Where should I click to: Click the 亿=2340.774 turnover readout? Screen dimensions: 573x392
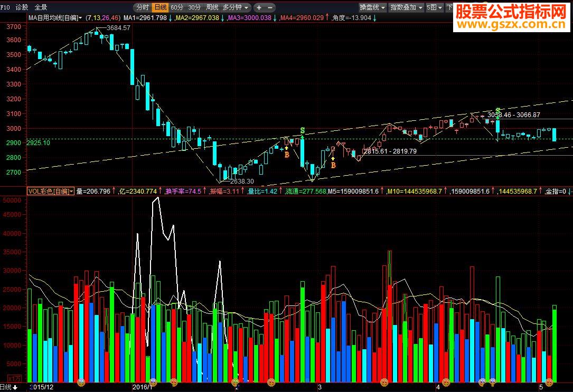coord(138,192)
